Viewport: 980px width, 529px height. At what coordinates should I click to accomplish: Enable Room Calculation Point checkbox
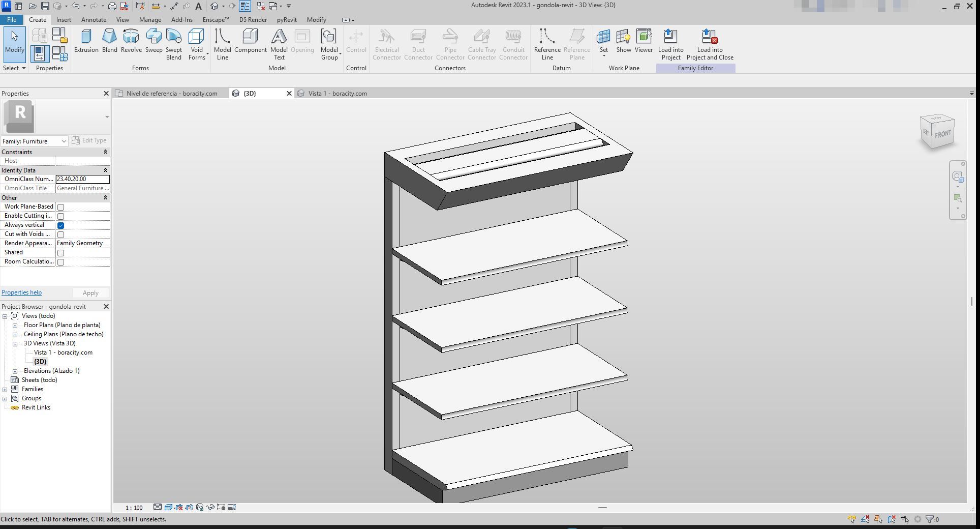(60, 262)
